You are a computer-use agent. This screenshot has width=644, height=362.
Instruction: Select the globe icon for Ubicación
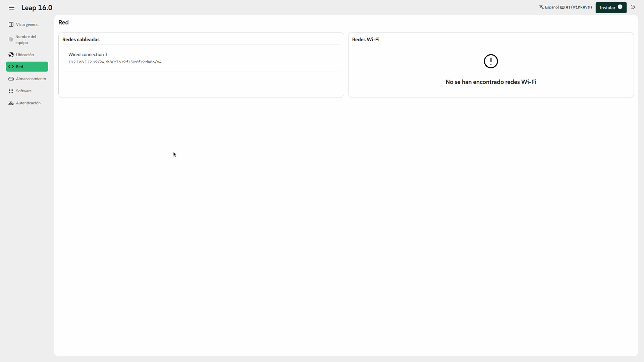coord(11,55)
